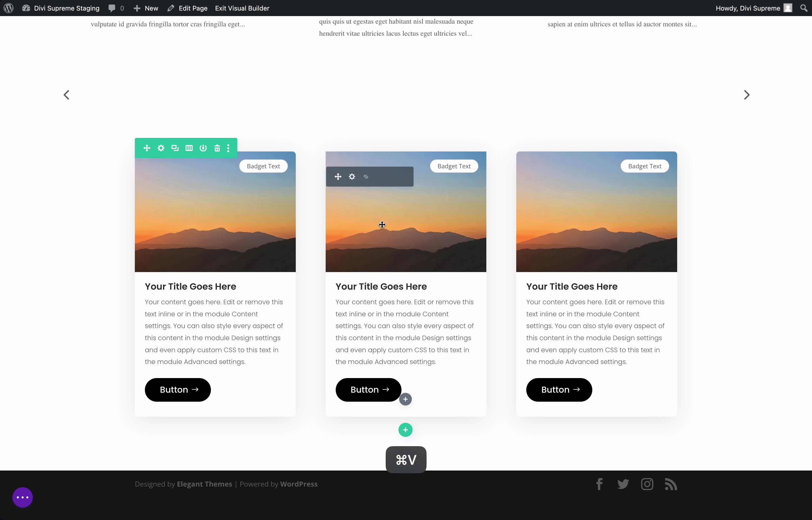Open green row more options dots

pyautogui.click(x=228, y=148)
